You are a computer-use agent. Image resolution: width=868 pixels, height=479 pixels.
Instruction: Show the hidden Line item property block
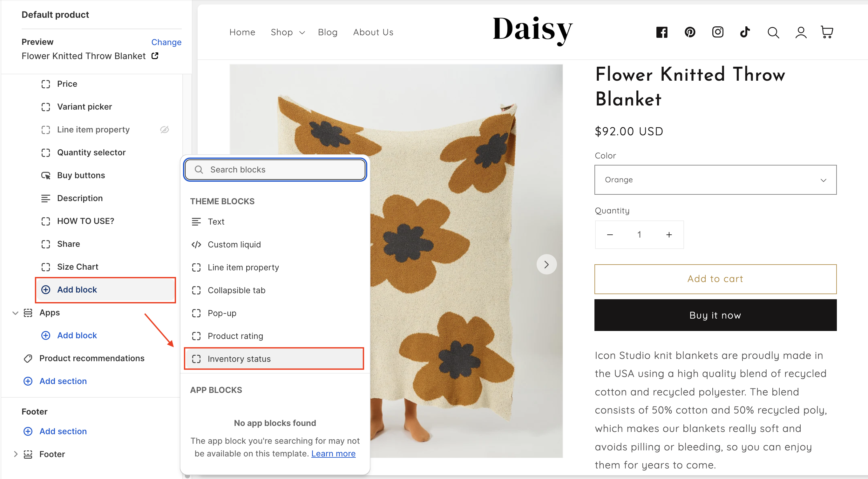[x=165, y=130]
